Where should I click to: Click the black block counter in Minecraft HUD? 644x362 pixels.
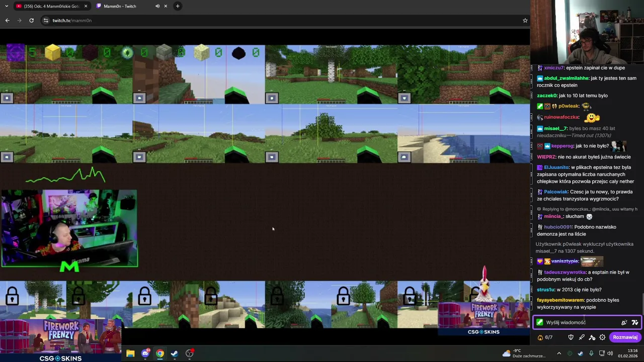point(246,52)
